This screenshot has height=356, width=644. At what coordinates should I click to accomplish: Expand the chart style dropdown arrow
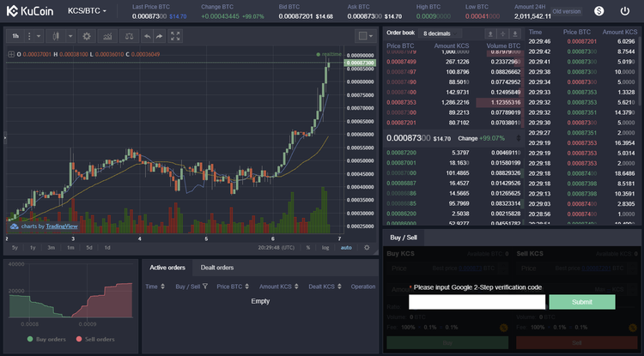tap(70, 36)
